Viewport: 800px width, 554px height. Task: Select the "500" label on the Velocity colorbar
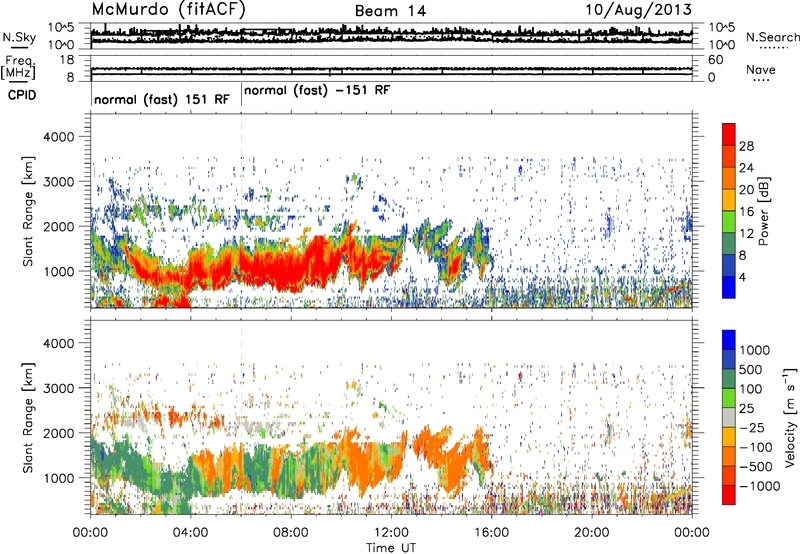[x=751, y=370]
